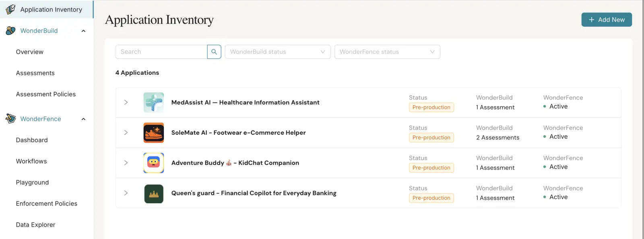Open the WonderFence status filter dropdown
The image size is (644, 239).
[387, 52]
